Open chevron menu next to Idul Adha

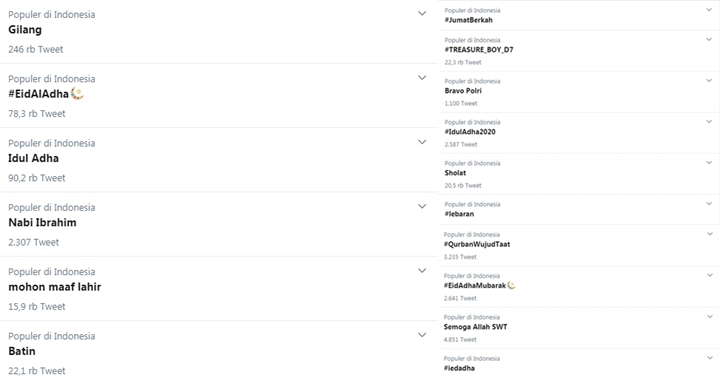422,142
